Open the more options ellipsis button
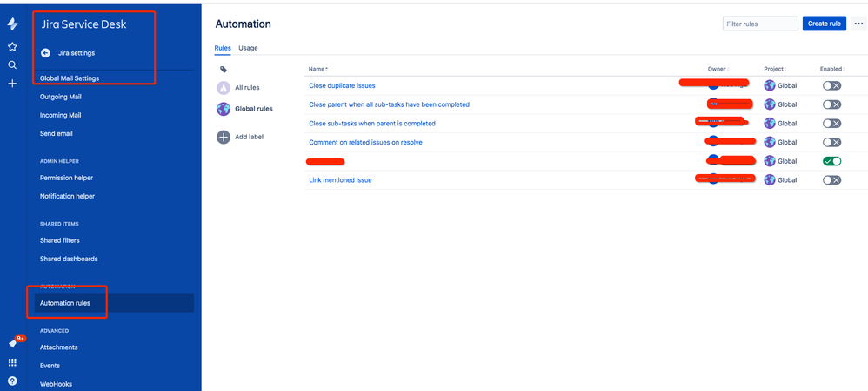 [x=858, y=24]
